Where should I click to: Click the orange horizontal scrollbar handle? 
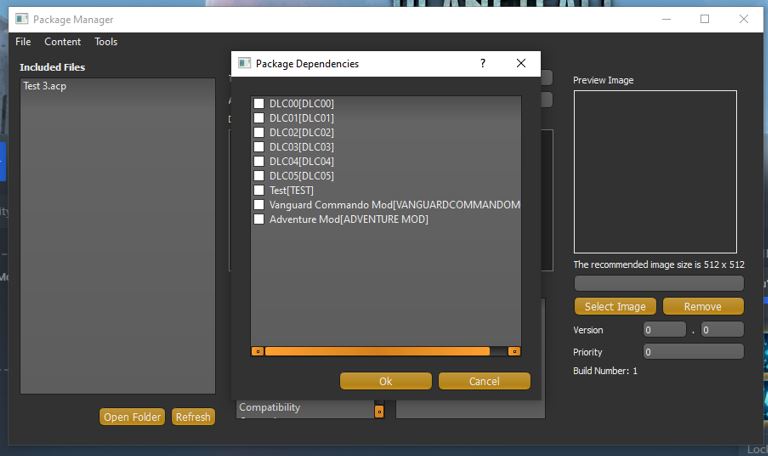pos(377,351)
